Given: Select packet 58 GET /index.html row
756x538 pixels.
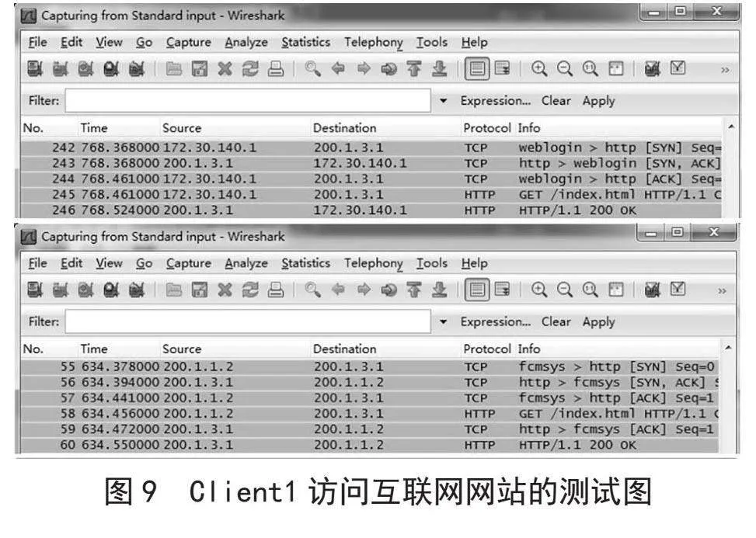Looking at the screenshot, I should (370, 414).
